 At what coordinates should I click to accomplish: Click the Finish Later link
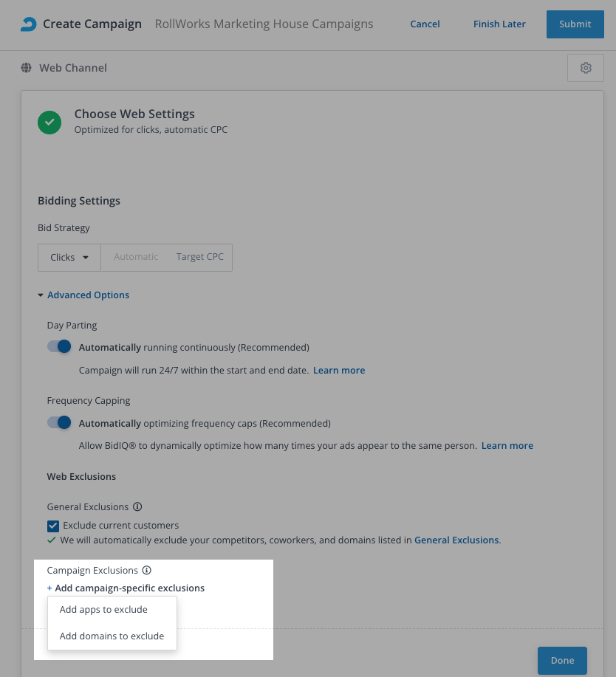click(499, 24)
